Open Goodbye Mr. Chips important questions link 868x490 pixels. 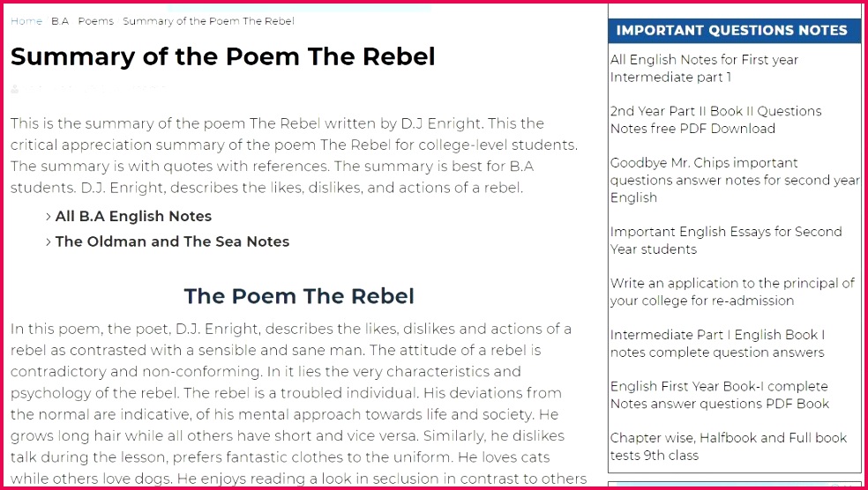(734, 180)
